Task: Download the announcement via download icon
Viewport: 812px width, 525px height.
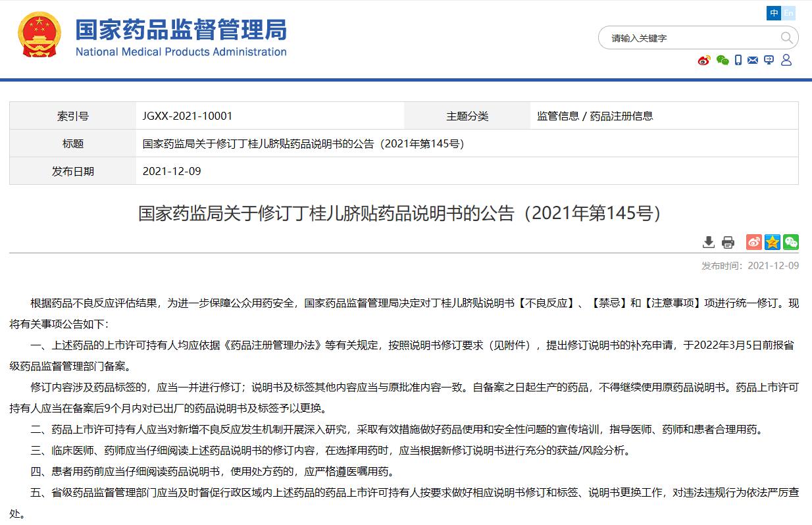Action: click(x=709, y=242)
